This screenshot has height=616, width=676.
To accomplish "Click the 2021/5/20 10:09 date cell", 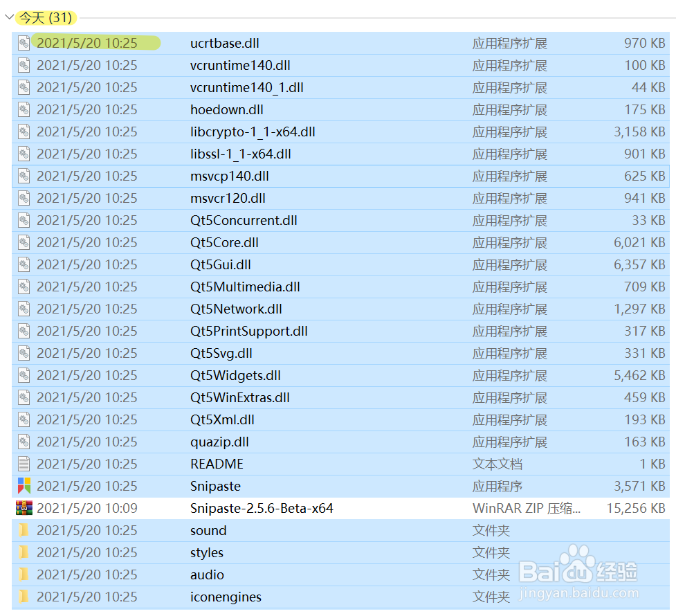I will click(x=87, y=508).
